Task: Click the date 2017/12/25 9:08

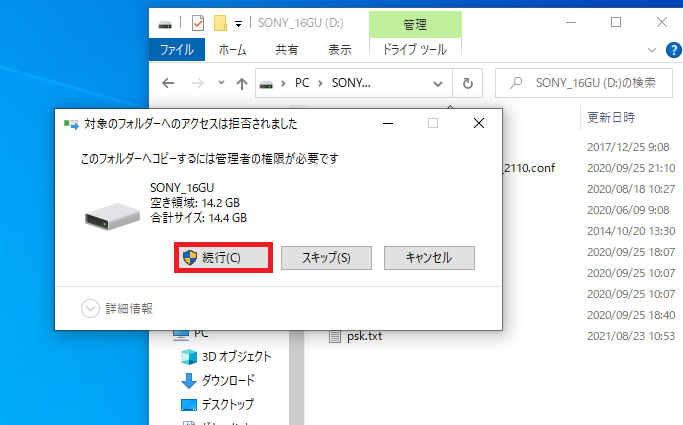Action: [x=628, y=147]
